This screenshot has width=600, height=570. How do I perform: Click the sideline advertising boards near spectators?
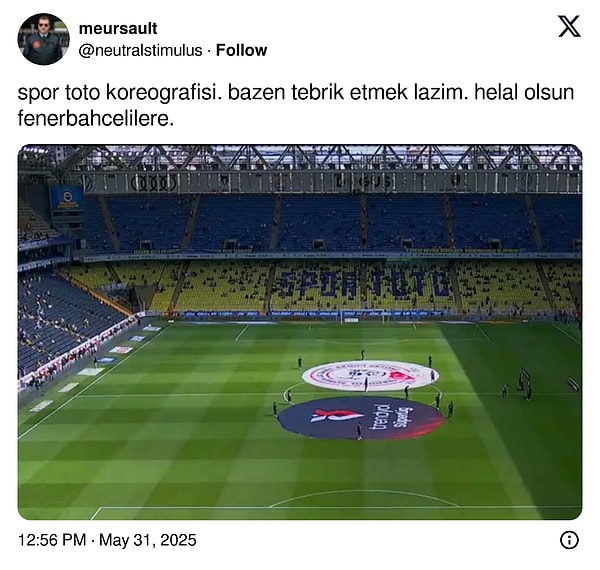pyautogui.click(x=78, y=351)
